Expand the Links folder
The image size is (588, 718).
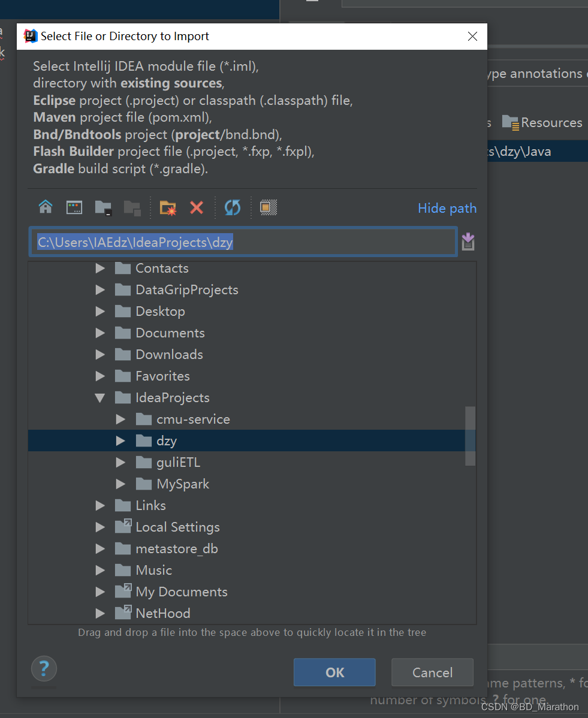100,505
